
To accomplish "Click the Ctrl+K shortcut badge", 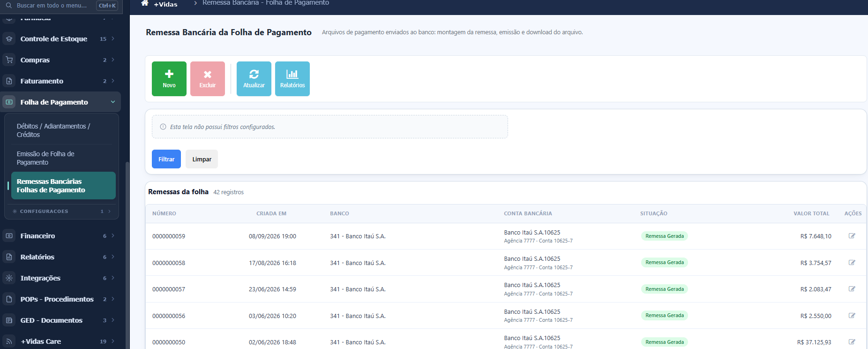I will point(107,6).
